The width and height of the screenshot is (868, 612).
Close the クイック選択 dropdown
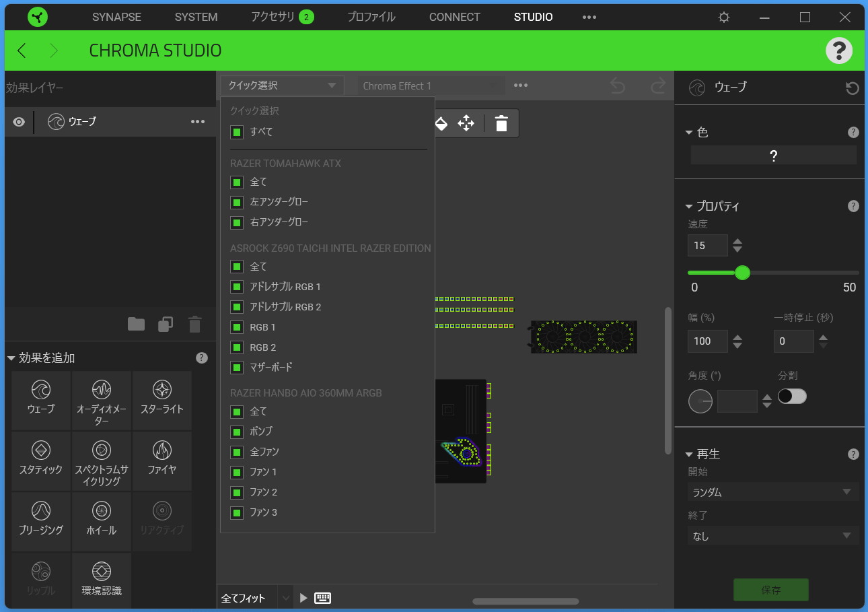(282, 86)
